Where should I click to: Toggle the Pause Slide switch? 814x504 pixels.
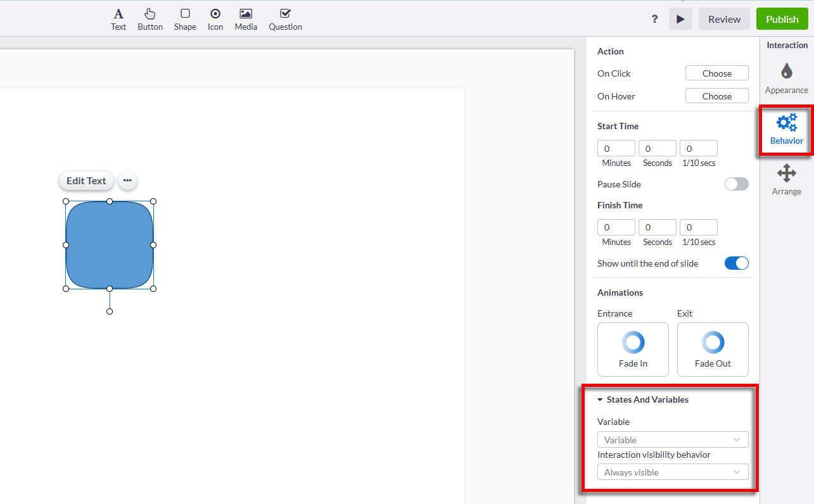click(x=736, y=184)
